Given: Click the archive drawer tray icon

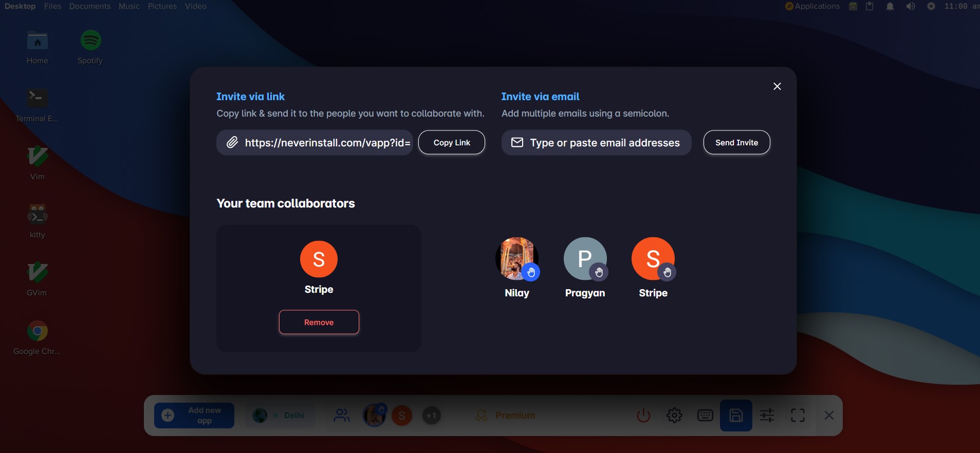Looking at the screenshot, I should (x=853, y=6).
